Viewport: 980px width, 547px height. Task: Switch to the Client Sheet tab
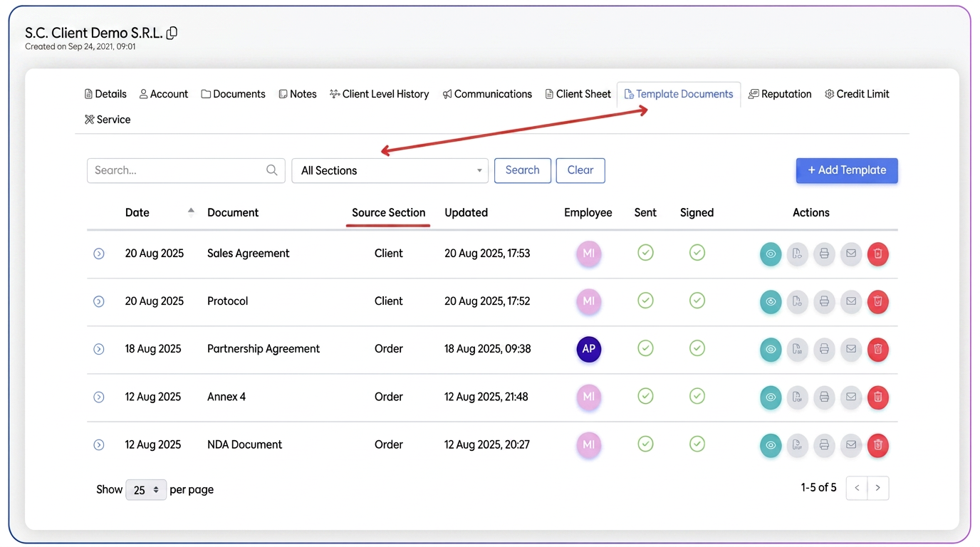pos(578,94)
